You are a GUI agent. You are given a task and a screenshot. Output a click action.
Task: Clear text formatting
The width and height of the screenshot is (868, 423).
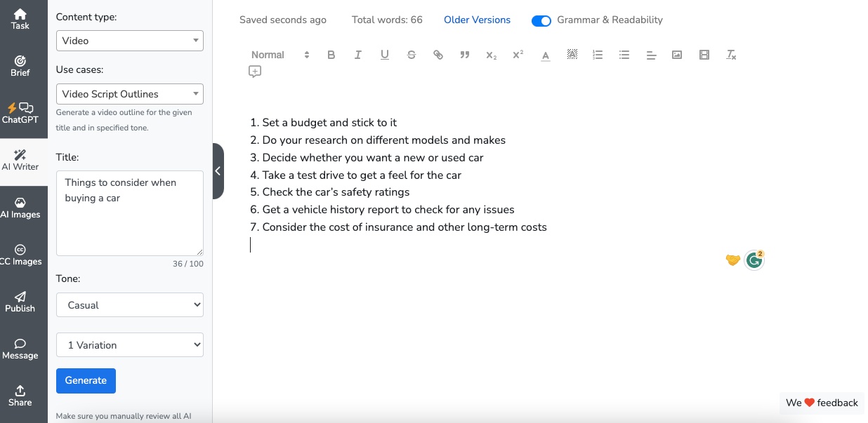[731, 55]
